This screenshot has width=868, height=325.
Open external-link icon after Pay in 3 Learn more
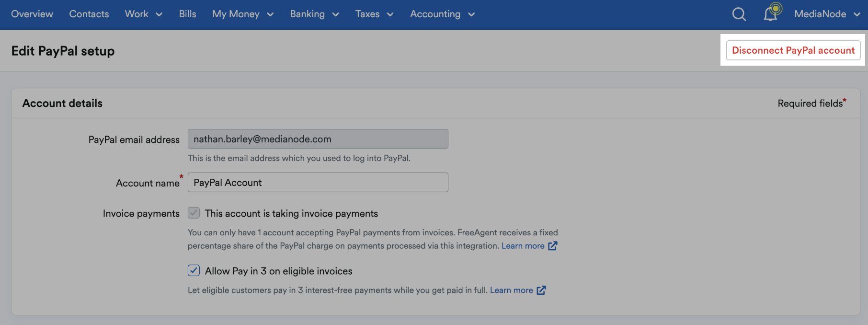541,290
